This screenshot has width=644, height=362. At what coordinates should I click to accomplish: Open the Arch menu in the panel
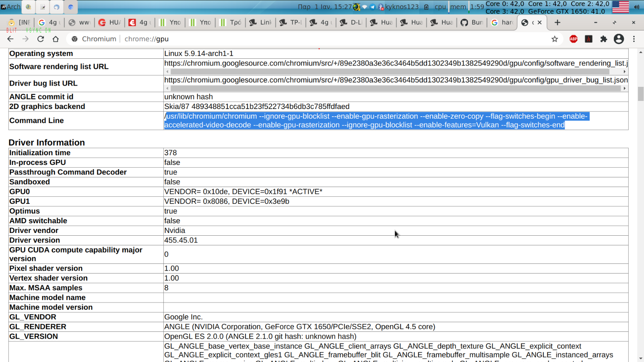10,7
